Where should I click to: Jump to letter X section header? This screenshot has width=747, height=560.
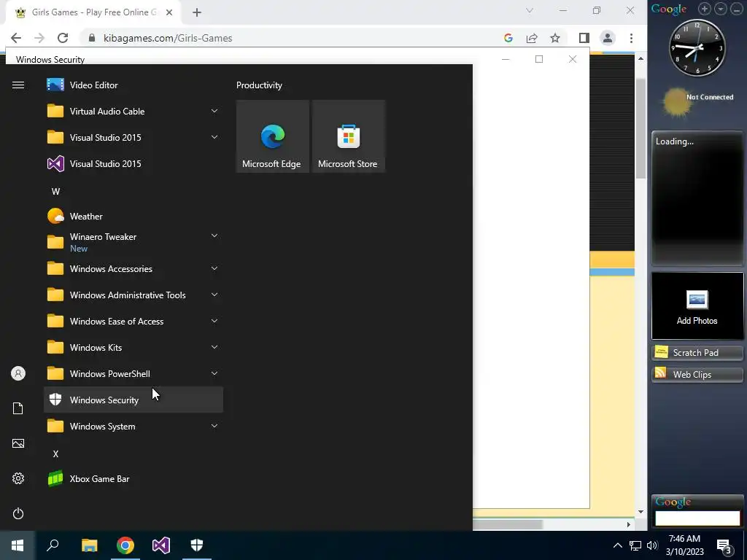(x=55, y=454)
